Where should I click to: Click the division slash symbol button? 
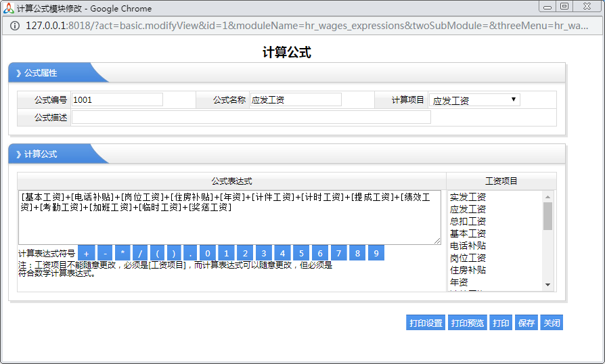tap(141, 253)
